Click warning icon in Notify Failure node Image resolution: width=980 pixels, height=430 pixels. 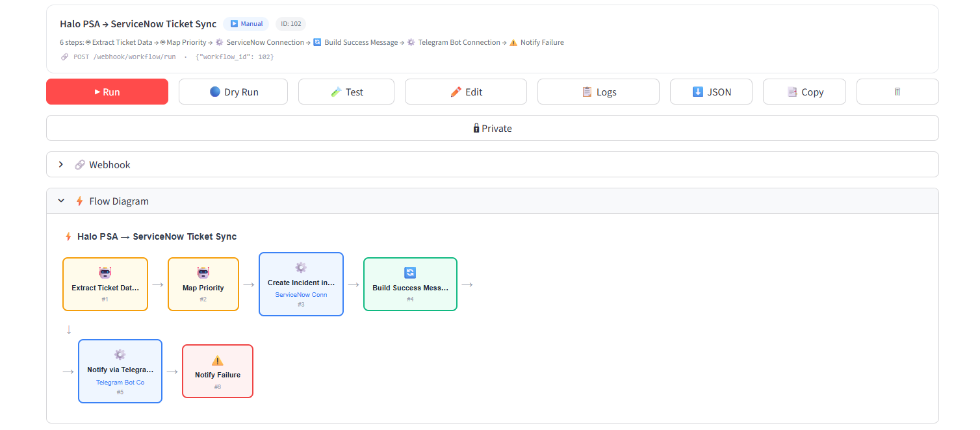pyautogui.click(x=218, y=360)
